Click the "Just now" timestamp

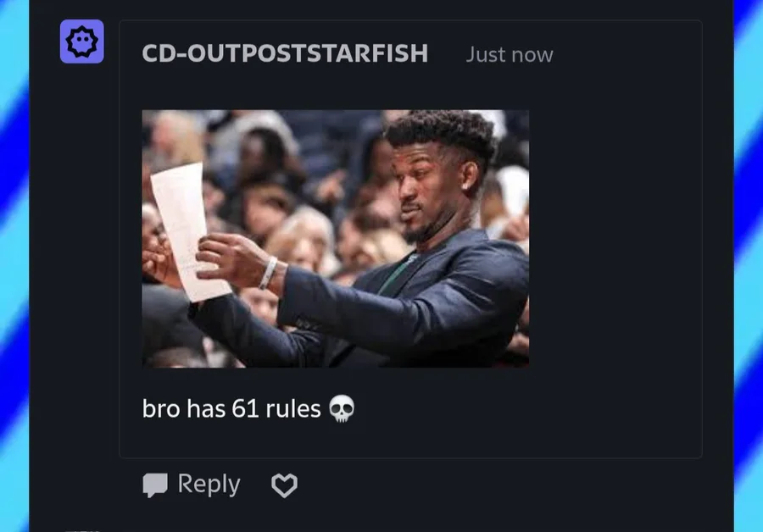[x=510, y=54]
